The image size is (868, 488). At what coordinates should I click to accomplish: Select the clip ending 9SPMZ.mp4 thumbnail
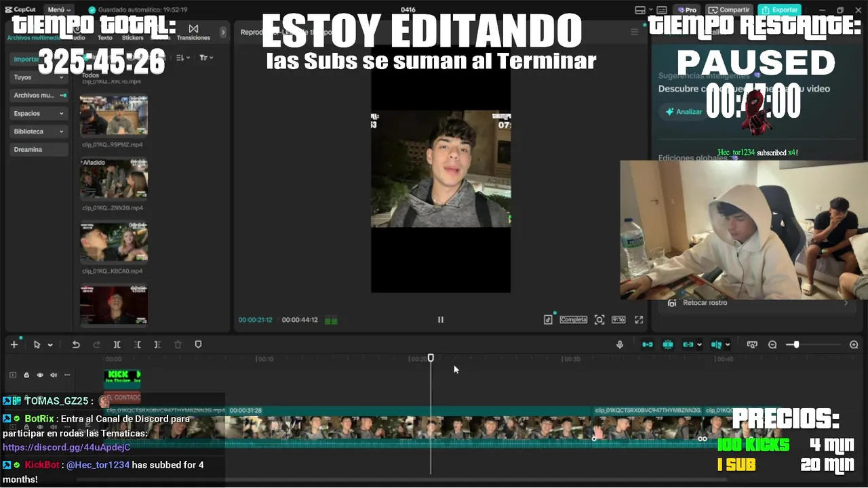point(114,115)
